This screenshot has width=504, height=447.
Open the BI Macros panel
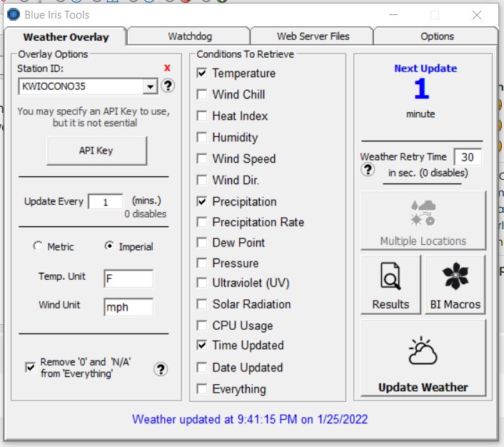(x=455, y=285)
